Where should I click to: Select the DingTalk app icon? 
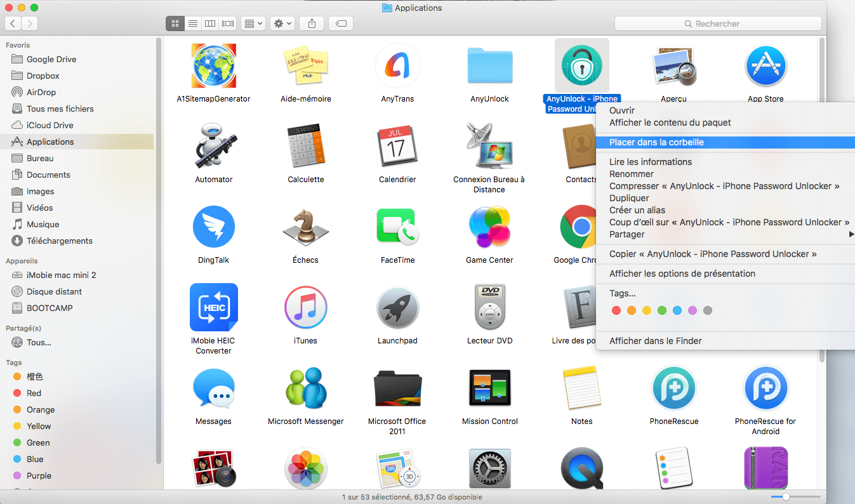point(214,227)
